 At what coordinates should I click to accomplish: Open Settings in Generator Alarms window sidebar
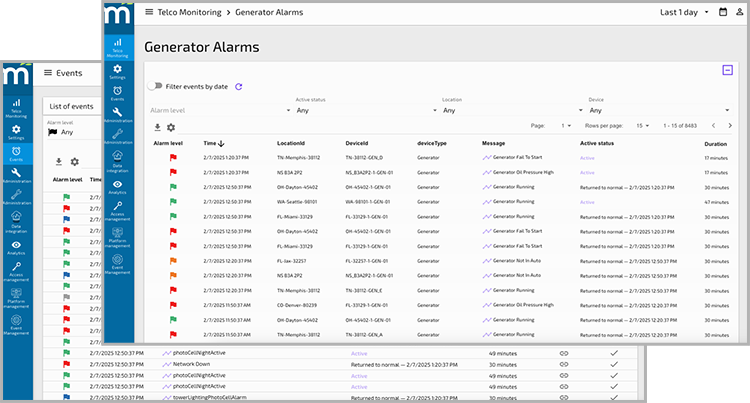coord(118,72)
